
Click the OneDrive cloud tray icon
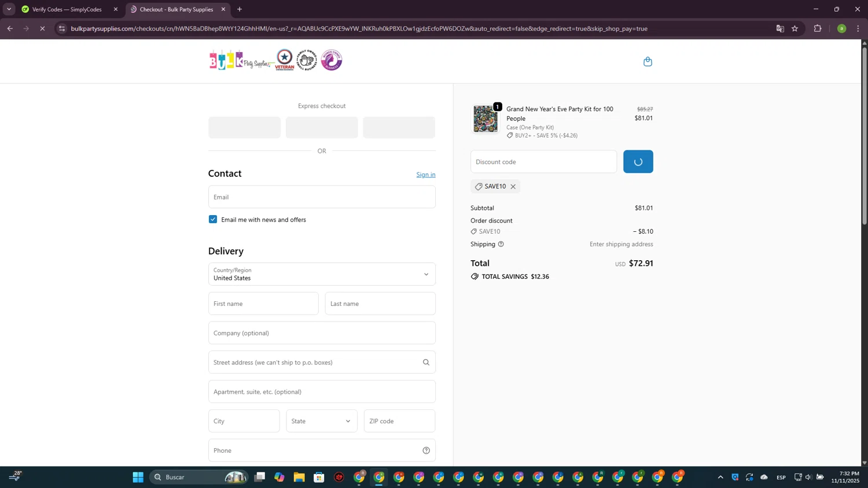coord(764,477)
